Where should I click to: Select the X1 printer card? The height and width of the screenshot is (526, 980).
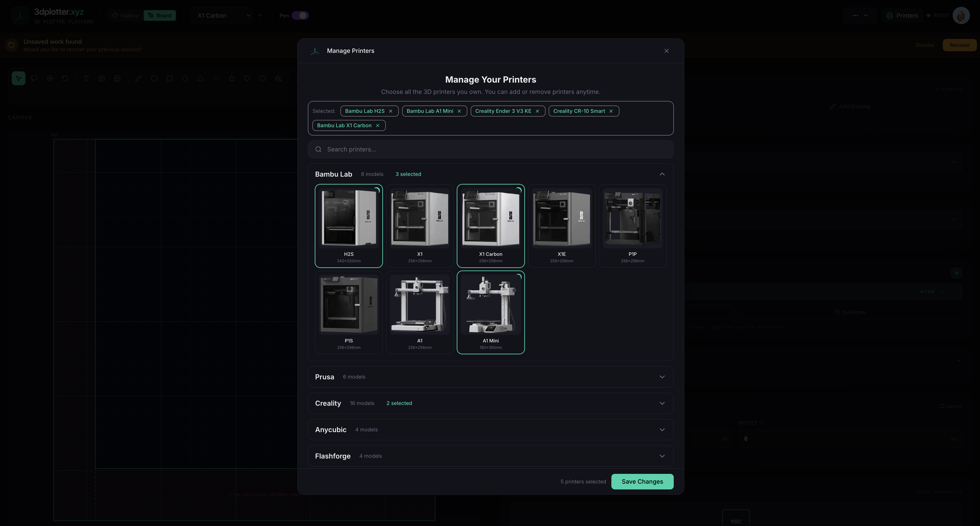point(420,226)
